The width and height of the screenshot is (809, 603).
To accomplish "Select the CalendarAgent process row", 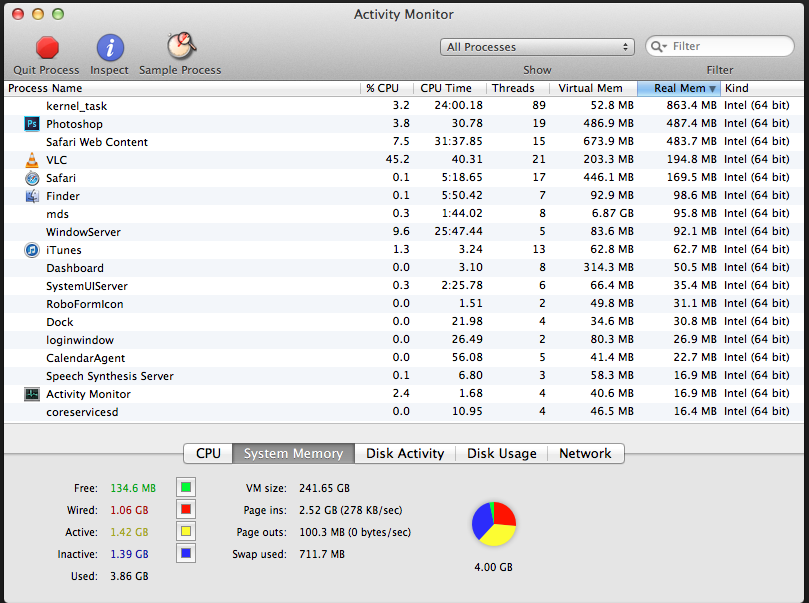I will [404, 358].
